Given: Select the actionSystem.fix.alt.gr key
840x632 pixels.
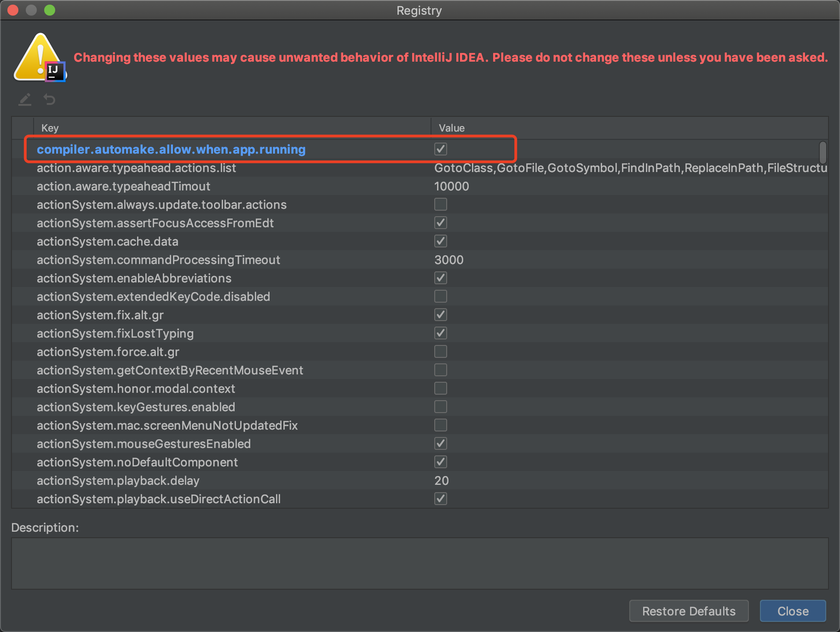Looking at the screenshot, I should [x=100, y=315].
